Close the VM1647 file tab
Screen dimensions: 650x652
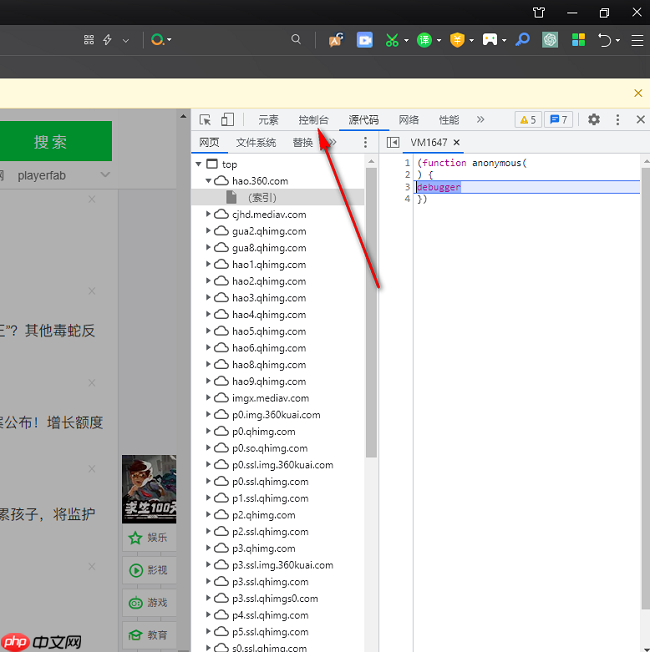point(457,143)
